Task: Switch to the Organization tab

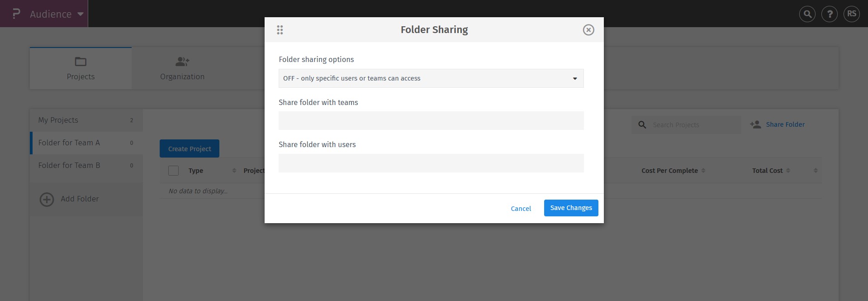Action: 182,68
